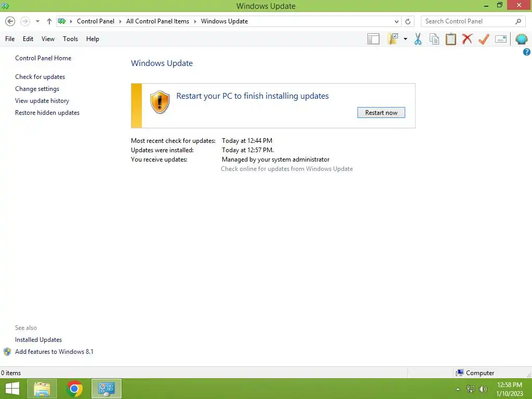Click the folder options toolbar icon
The width and height of the screenshot is (532, 399).
393,39
